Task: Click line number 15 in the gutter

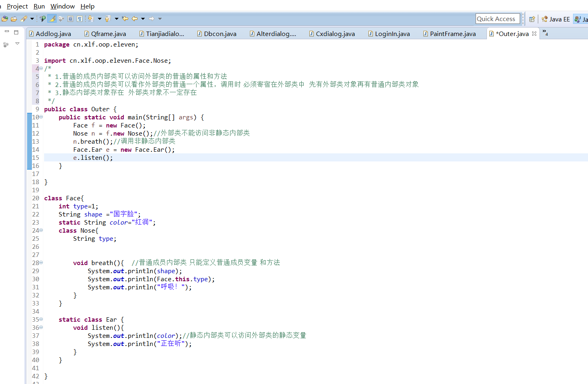Action: [36, 158]
